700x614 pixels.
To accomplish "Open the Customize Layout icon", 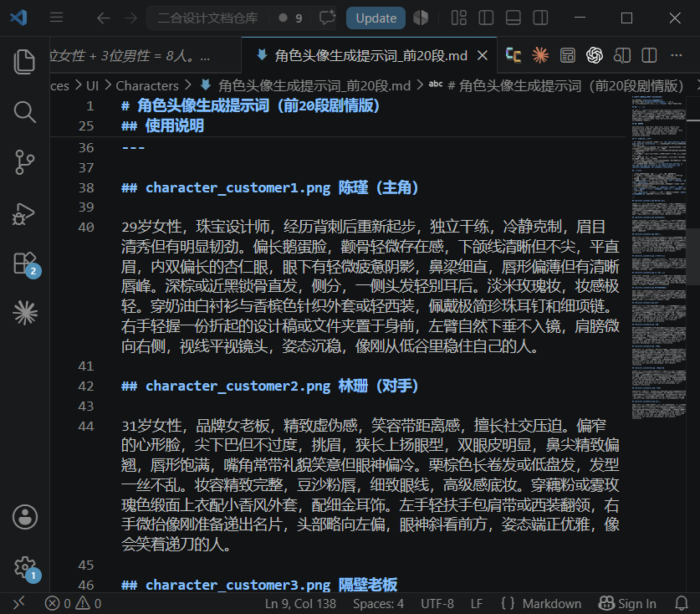I will (x=458, y=18).
